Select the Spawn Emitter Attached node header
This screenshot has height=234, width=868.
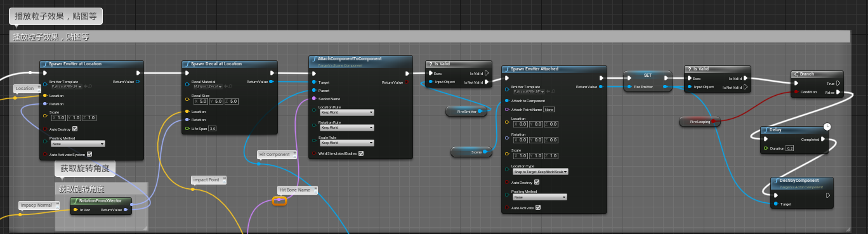tap(553, 68)
